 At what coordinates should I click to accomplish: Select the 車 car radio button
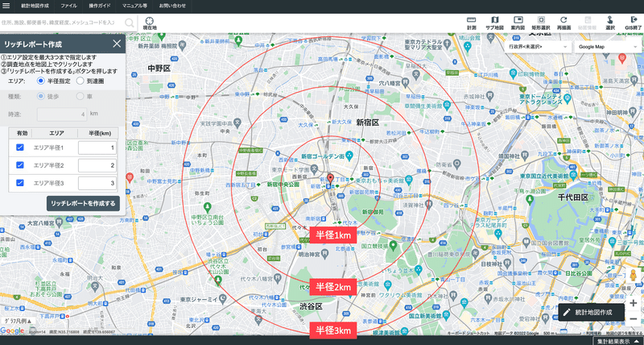[x=80, y=96]
